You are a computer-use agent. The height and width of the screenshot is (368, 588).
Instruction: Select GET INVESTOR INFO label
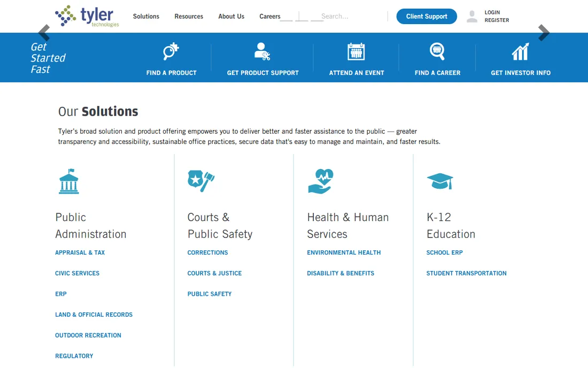[x=521, y=73]
